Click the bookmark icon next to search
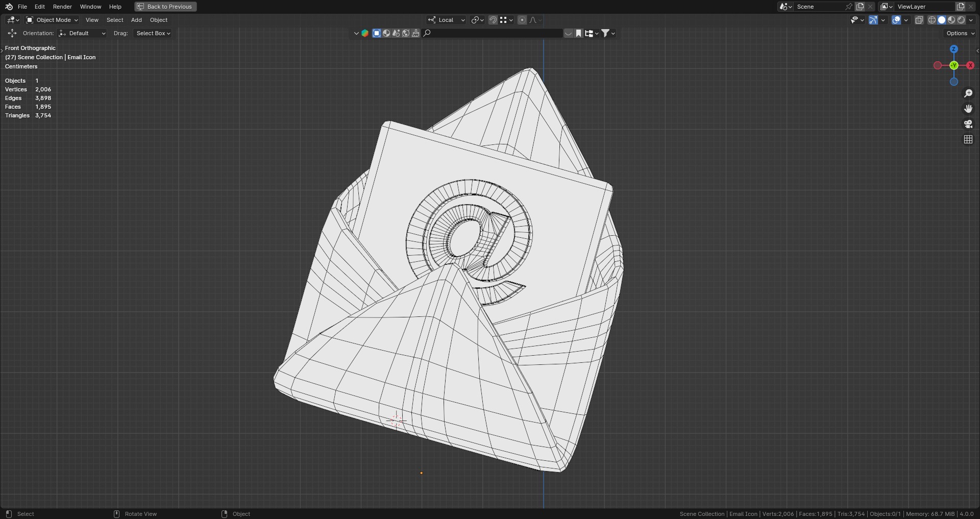980x519 pixels. [579, 33]
